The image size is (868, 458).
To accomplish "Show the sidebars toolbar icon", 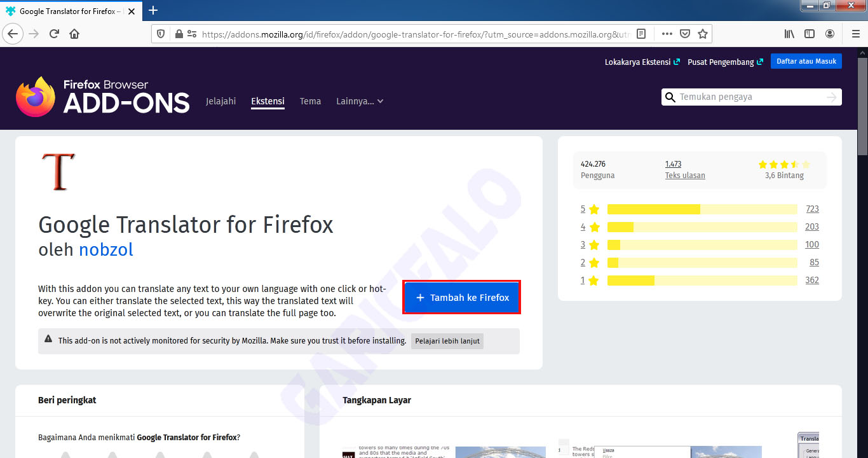I will pos(810,34).
